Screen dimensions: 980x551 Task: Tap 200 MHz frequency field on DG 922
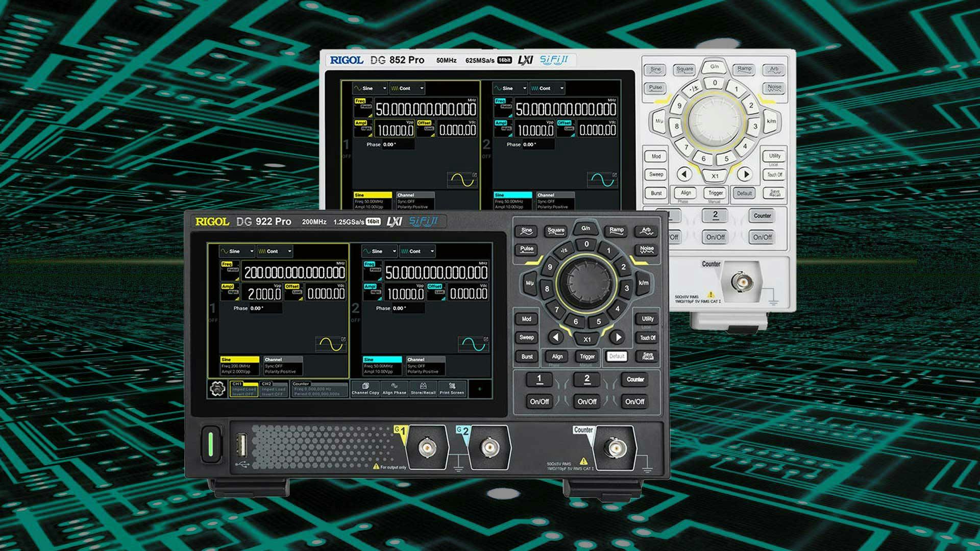295,272
